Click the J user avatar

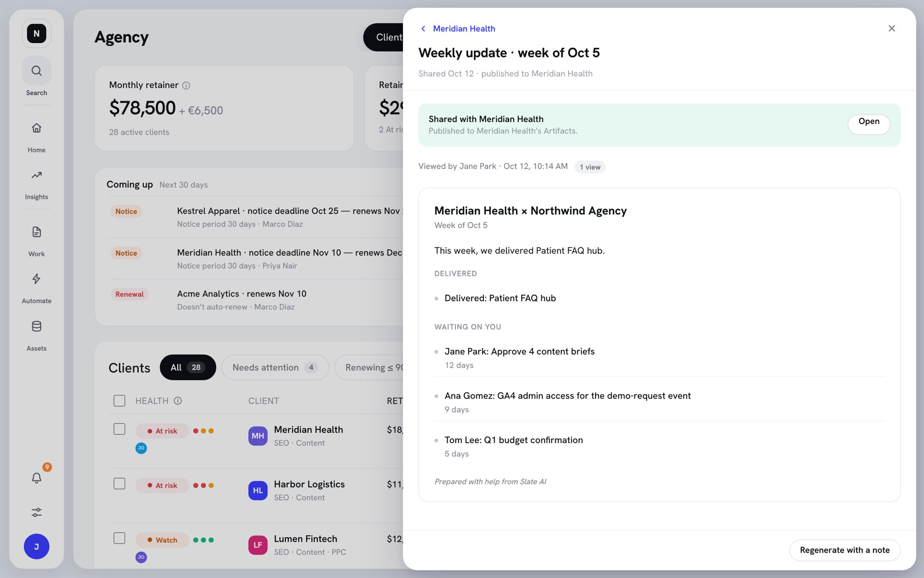point(36,547)
